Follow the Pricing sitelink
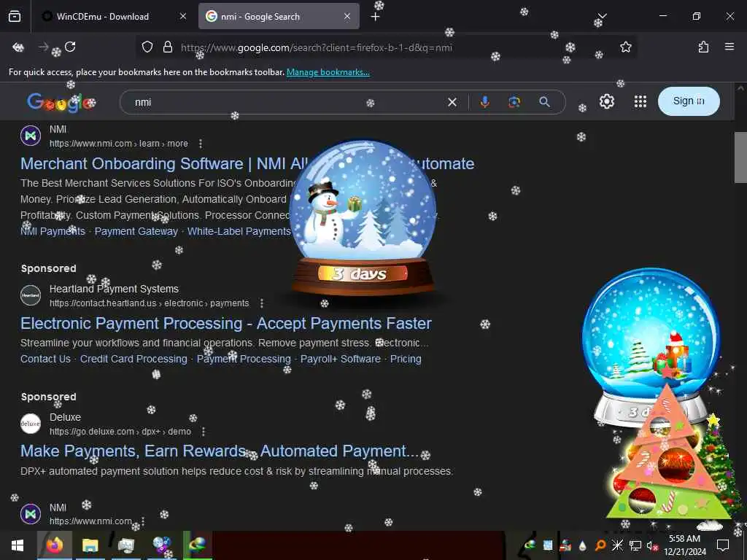This screenshot has width=747, height=560. click(406, 359)
